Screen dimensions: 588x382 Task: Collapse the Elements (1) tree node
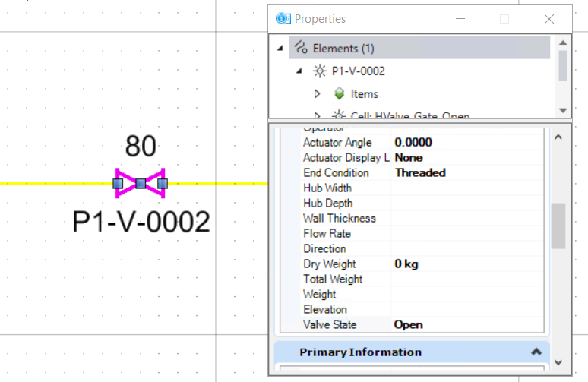click(x=281, y=48)
